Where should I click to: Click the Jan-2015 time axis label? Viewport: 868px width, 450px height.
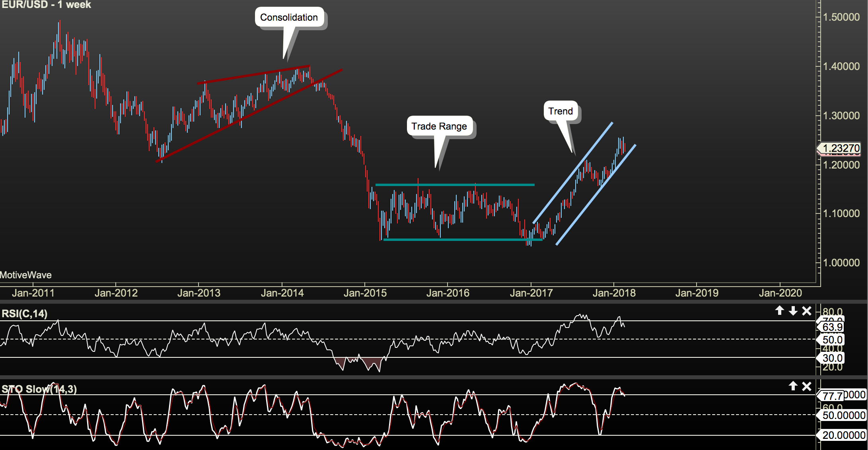365,293
